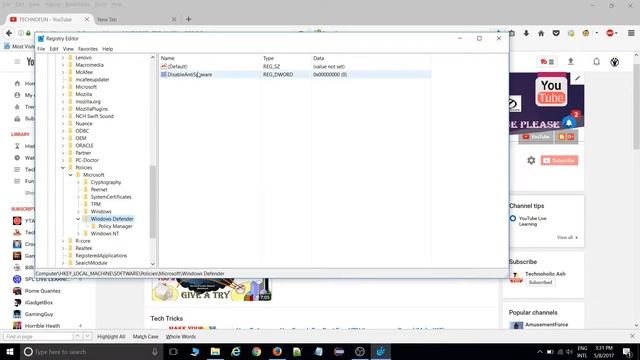
Task: Open the Technoholic Ash channel
Action: coord(545,274)
